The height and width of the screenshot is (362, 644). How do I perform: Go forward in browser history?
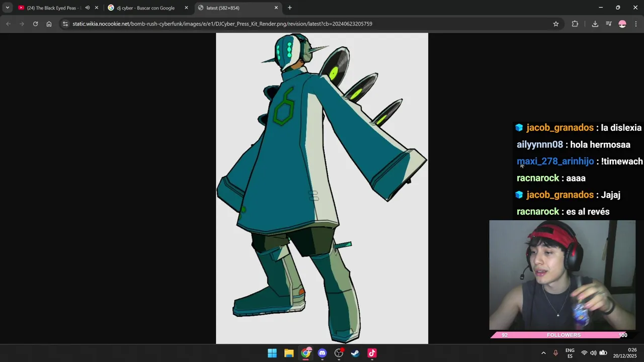click(22, 24)
